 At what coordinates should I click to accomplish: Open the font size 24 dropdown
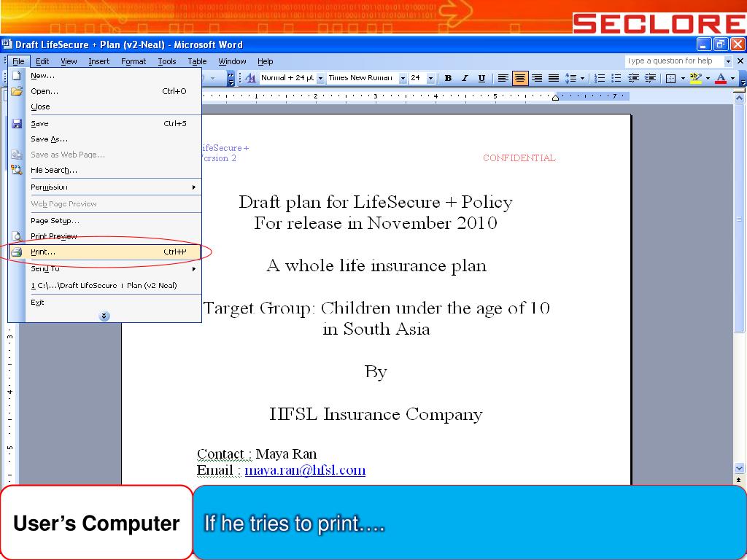[x=430, y=78]
